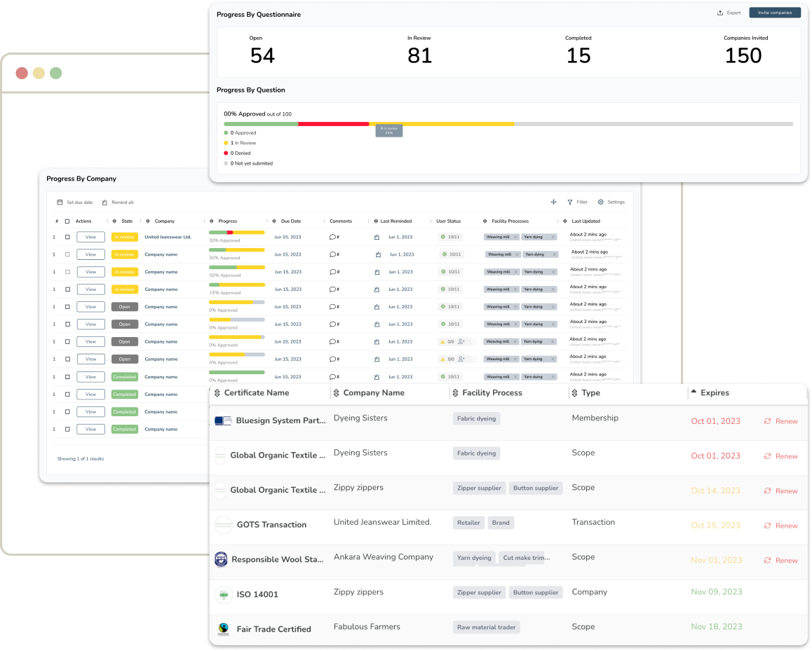812x651 pixels.
Task: Click the Bluesign System Partner logo
Action: 223,420
